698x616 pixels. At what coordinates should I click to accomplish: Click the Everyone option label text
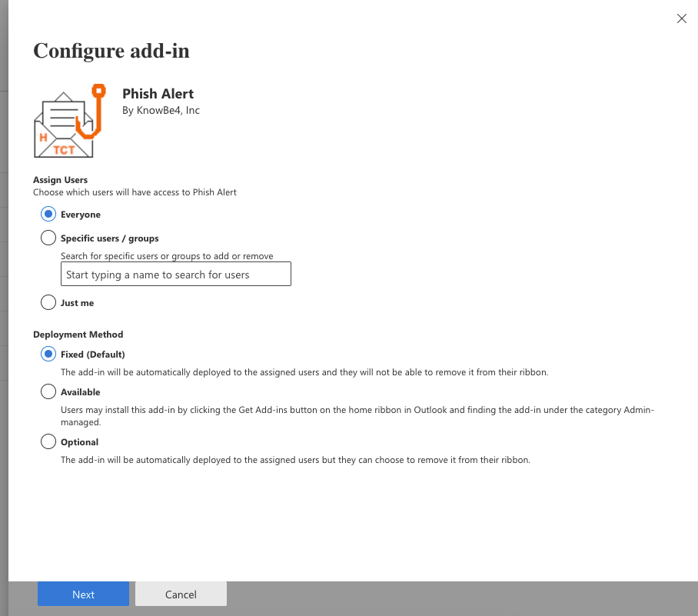(x=80, y=215)
